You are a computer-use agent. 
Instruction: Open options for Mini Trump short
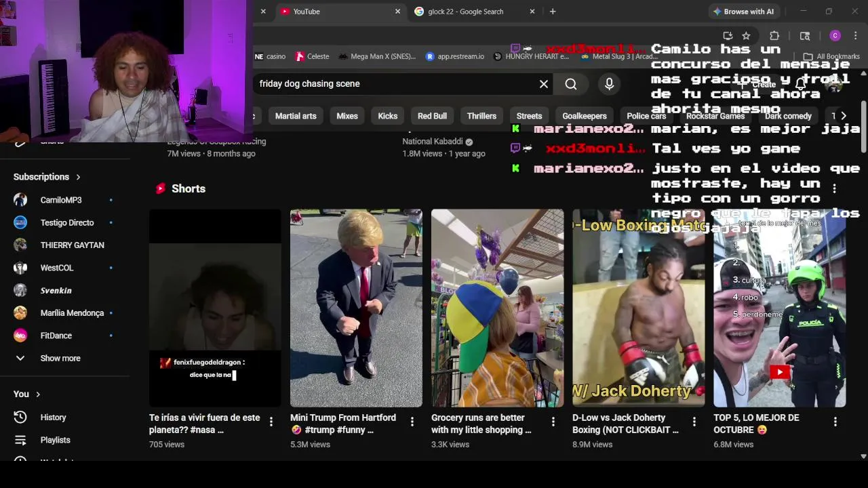point(412,422)
